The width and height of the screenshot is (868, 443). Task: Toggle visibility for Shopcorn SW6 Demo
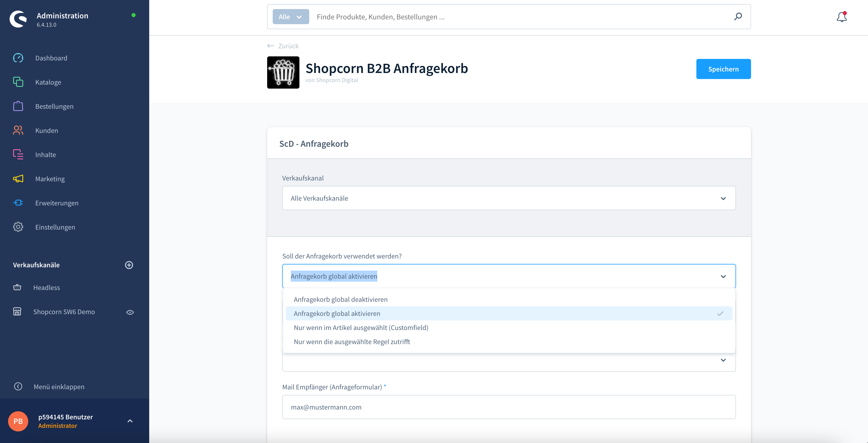pyautogui.click(x=130, y=311)
